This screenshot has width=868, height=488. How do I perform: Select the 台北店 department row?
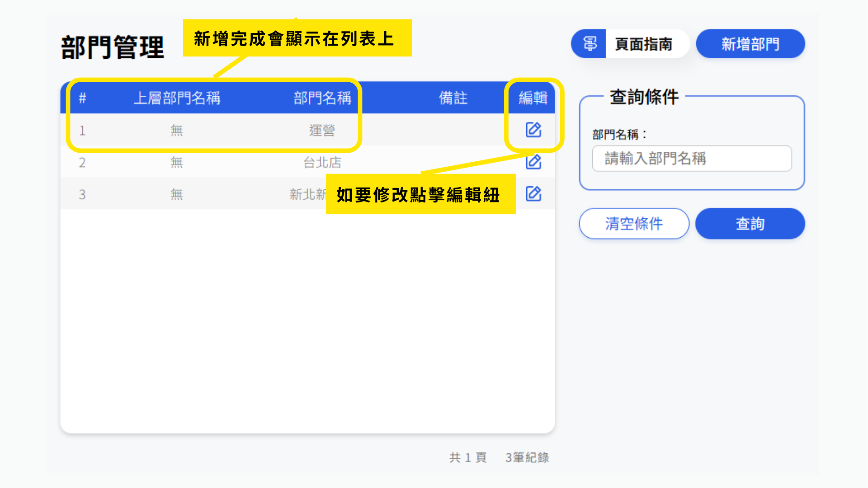[x=322, y=162]
